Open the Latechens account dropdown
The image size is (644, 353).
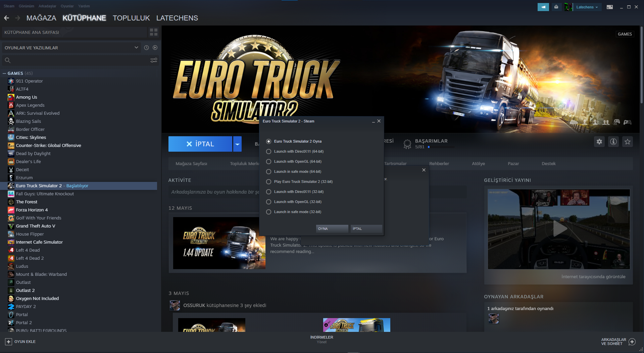[x=587, y=7]
